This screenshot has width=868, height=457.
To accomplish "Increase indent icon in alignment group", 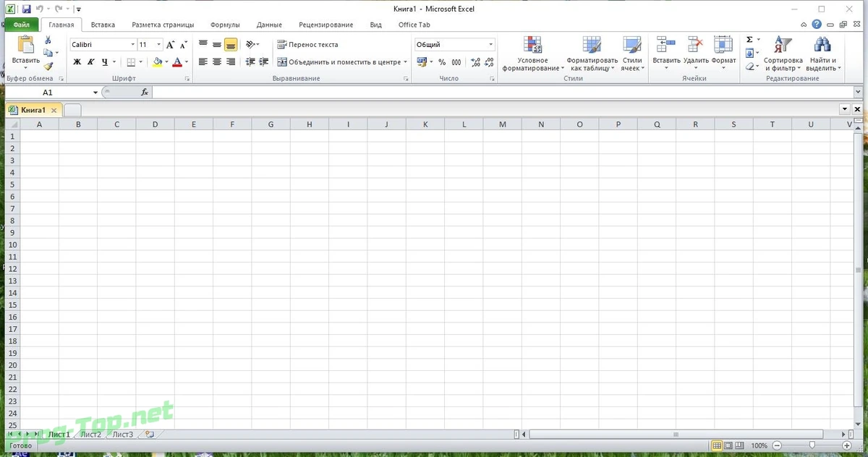I will pos(263,62).
